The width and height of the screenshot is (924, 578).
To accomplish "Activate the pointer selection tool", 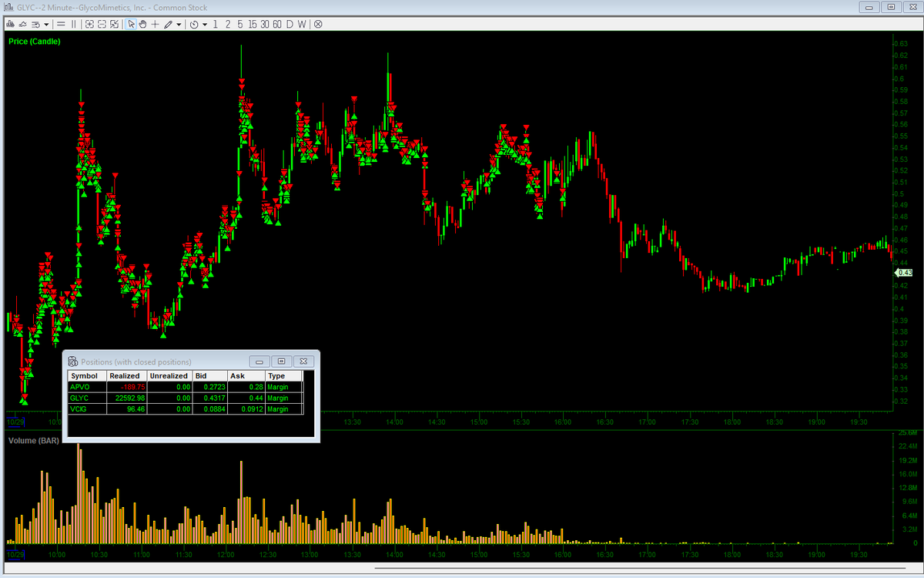I will [131, 24].
